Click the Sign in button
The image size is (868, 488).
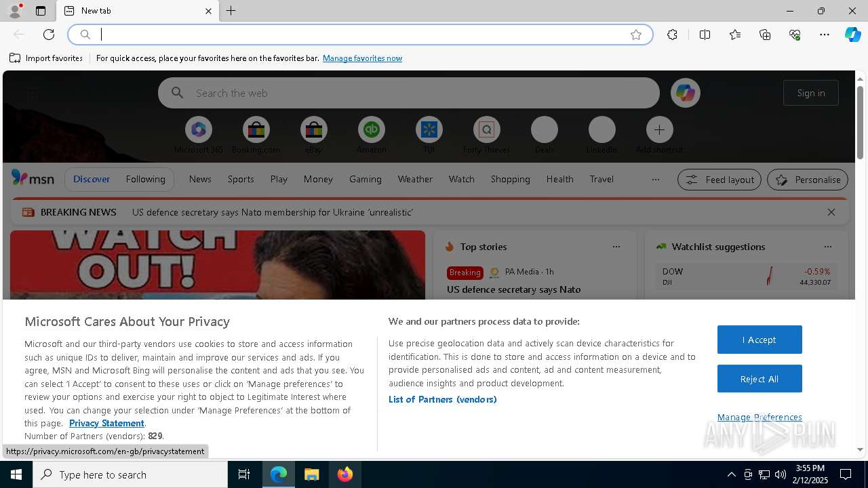click(811, 93)
